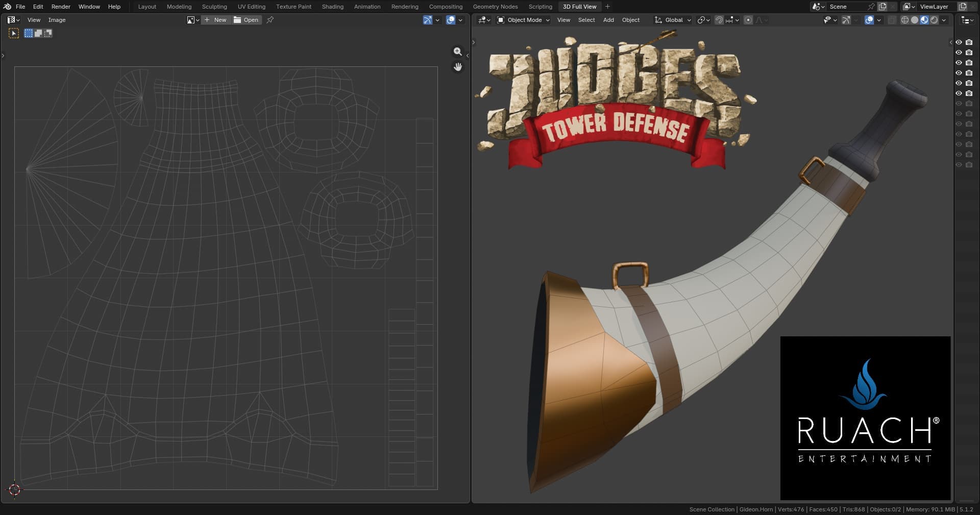The image size is (980, 515).
Task: Open the Global transform orientation dropdown
Action: (673, 20)
